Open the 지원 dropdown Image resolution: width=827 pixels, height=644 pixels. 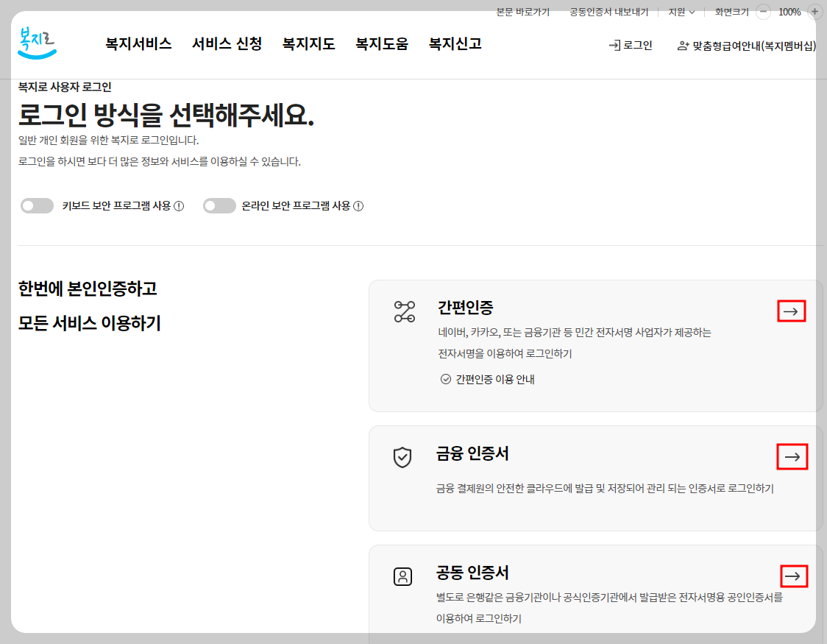coord(678,12)
